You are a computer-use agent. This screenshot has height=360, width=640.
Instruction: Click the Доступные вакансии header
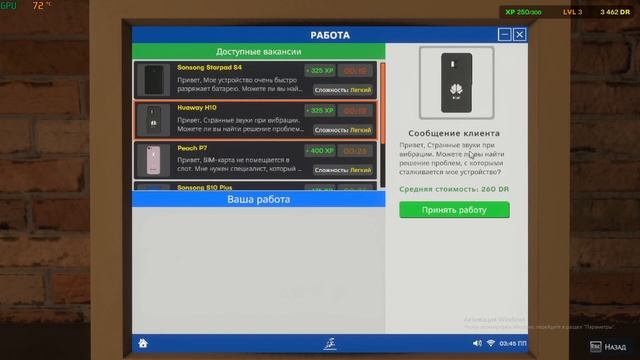tap(258, 52)
